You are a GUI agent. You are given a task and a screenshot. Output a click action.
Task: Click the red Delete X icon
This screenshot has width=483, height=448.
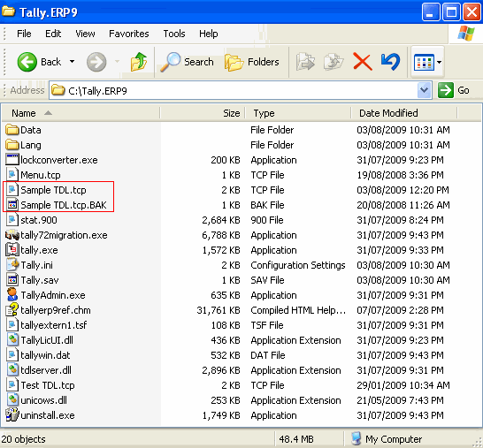tap(363, 62)
